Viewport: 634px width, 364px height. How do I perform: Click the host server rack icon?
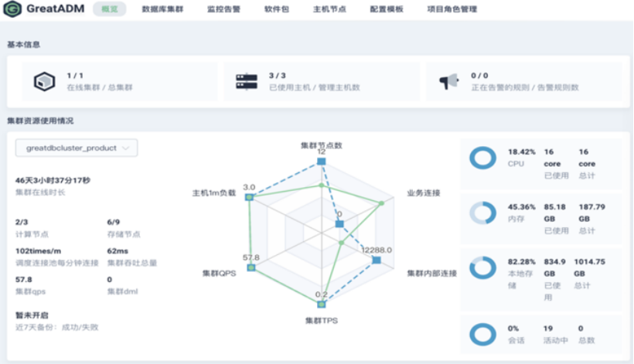[x=247, y=82]
